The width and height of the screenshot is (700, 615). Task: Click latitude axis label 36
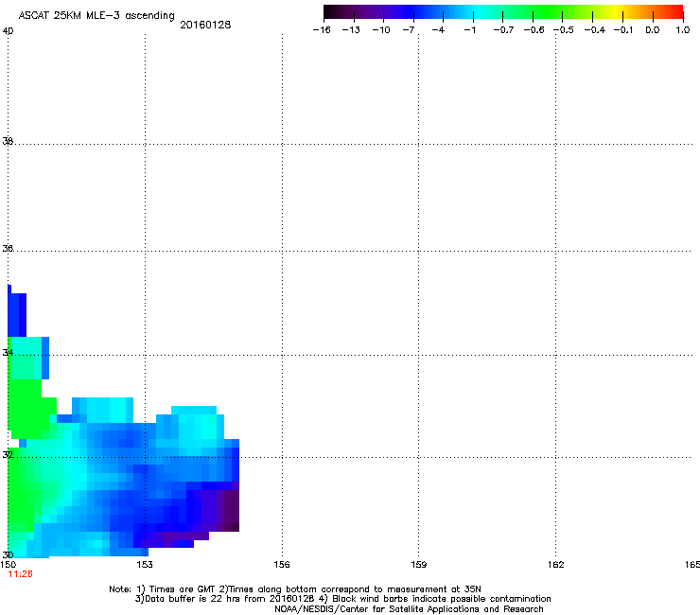coord(8,248)
